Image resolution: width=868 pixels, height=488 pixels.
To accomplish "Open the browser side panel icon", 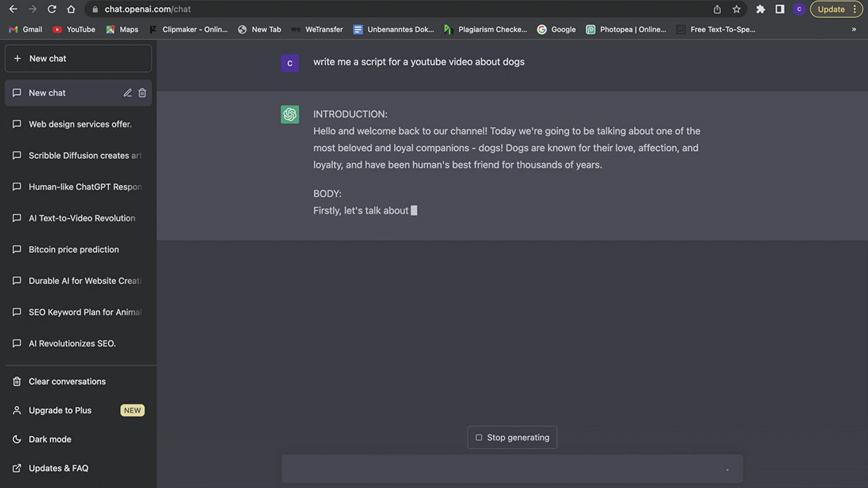I will point(780,9).
